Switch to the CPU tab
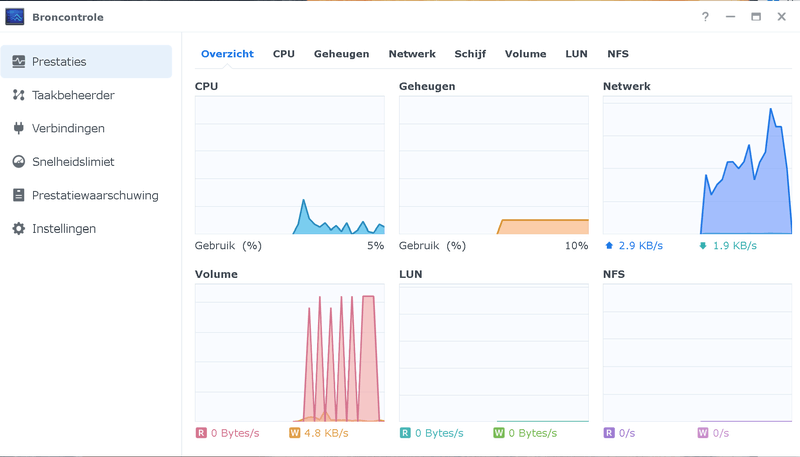This screenshot has width=800, height=457. pyautogui.click(x=284, y=54)
